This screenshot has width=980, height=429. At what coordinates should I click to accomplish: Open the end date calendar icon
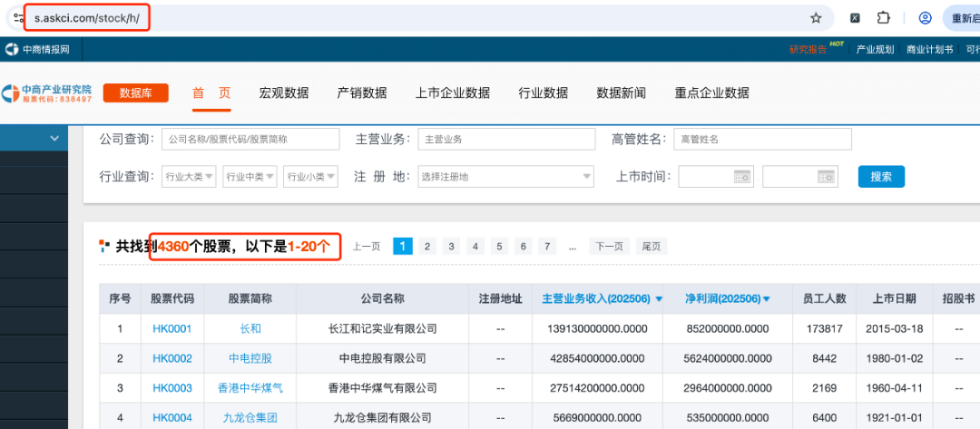827,177
